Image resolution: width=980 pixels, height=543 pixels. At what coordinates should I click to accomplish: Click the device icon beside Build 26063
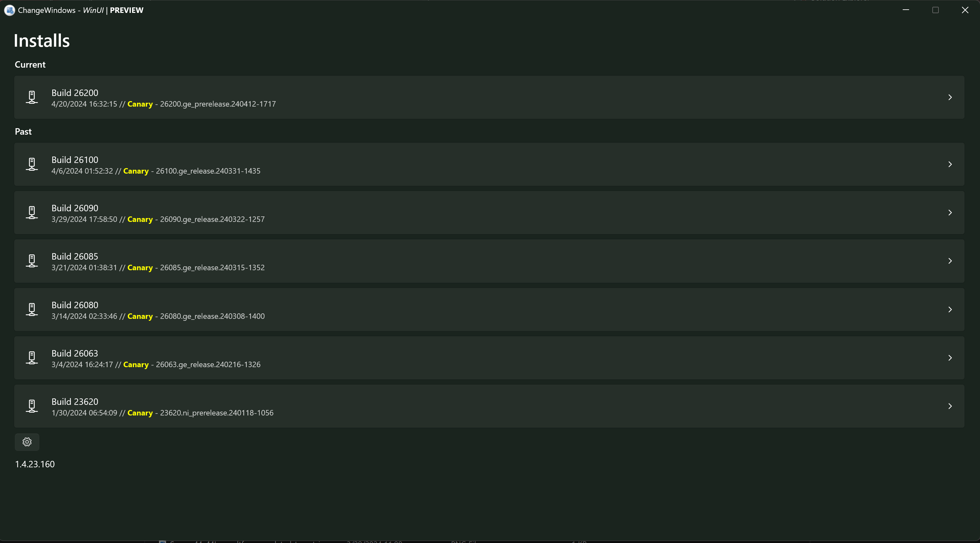click(32, 358)
